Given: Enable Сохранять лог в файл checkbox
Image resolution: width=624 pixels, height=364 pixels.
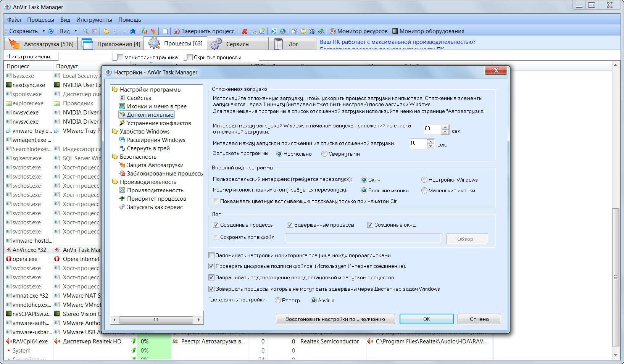Looking at the screenshot, I should point(216,237).
